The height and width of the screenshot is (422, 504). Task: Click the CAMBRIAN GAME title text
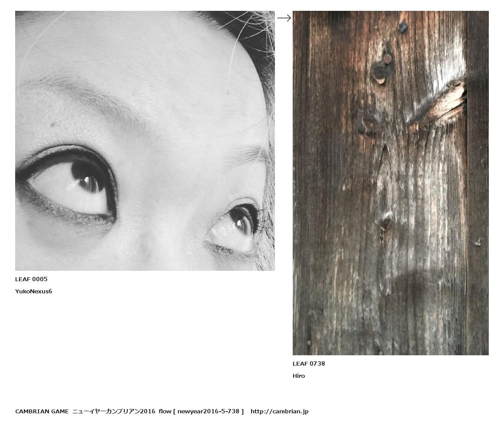click(42, 412)
